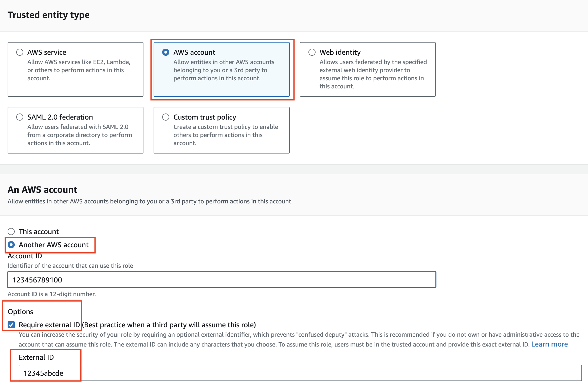Choose Custom trust policy radio option
588x382 pixels.
coord(166,117)
